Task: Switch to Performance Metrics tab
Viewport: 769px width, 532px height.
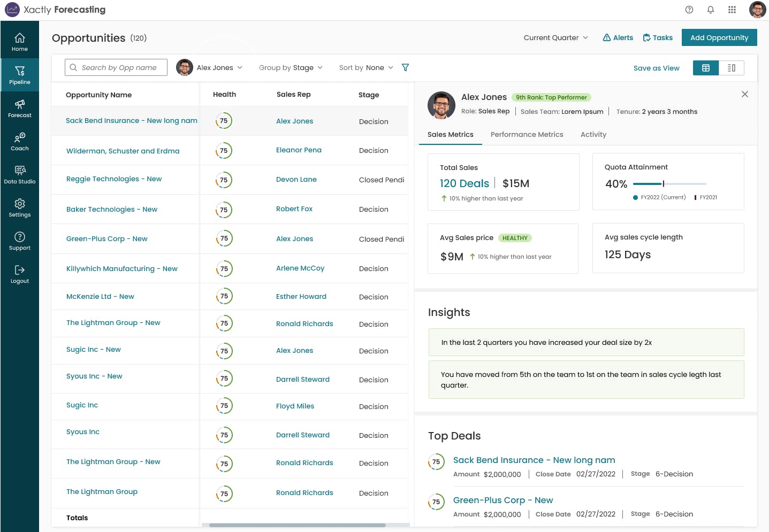Action: [527, 135]
